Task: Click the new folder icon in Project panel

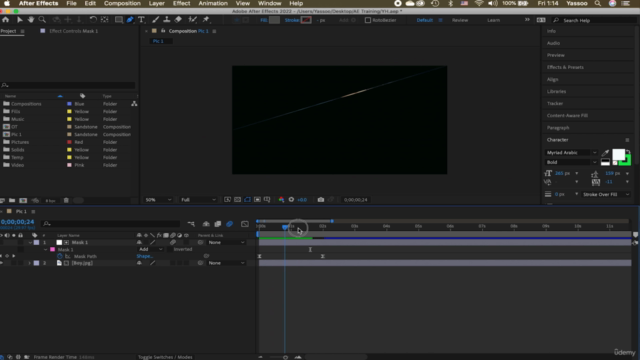Action: pos(12,200)
